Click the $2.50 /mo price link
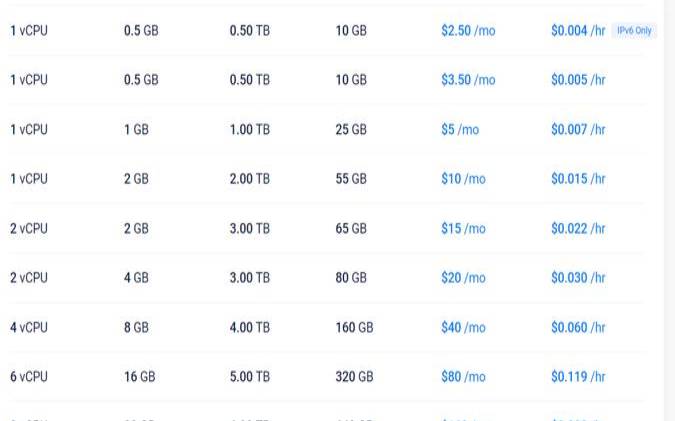The width and height of the screenshot is (675, 421). 468,31
